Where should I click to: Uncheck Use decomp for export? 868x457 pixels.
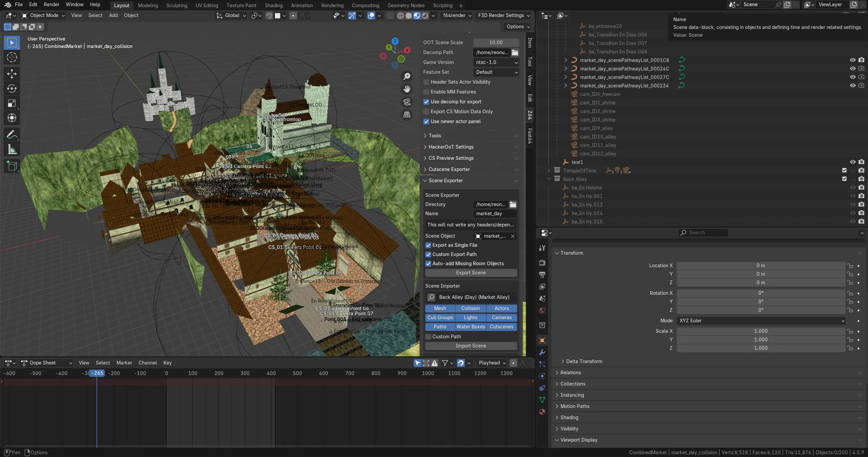tap(426, 102)
